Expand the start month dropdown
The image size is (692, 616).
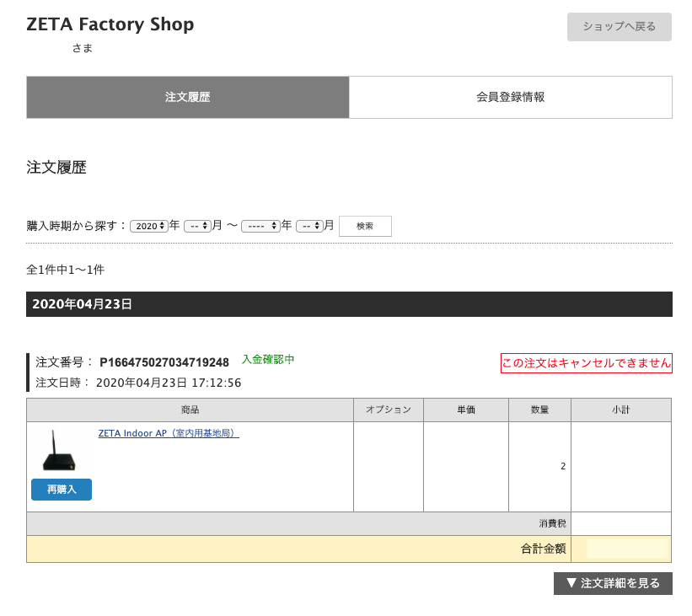coord(196,226)
